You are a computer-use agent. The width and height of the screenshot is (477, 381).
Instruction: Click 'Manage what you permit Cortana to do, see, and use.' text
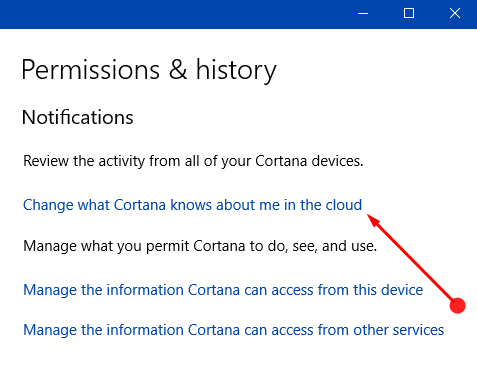(200, 246)
